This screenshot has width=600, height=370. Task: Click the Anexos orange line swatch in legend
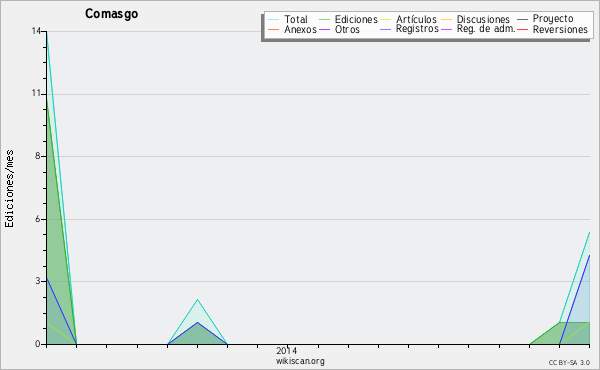[273, 29]
